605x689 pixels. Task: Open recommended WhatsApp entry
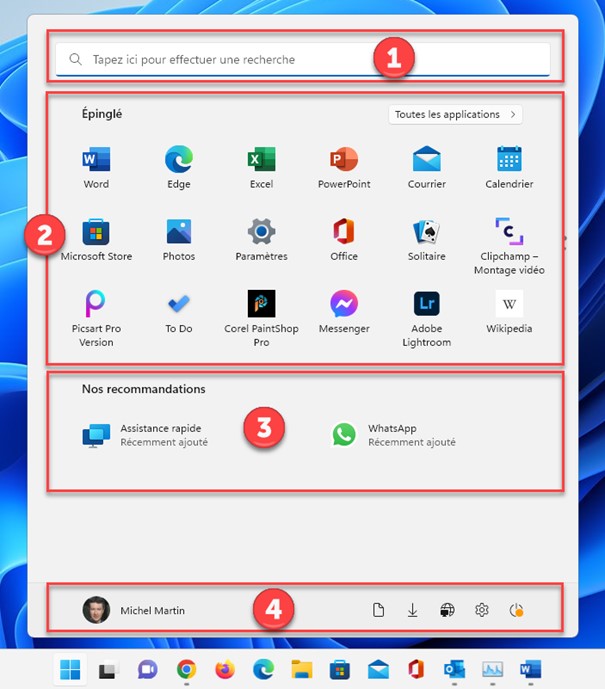click(x=393, y=435)
